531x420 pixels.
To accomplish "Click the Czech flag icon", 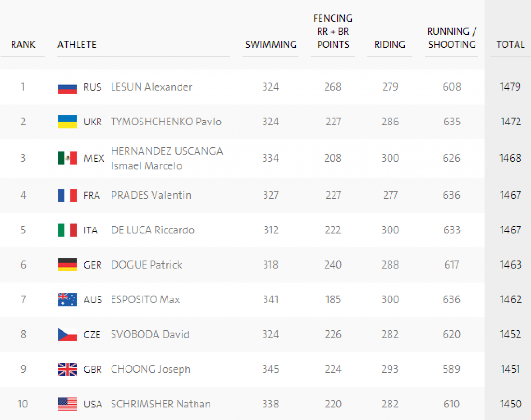I will (x=68, y=335).
